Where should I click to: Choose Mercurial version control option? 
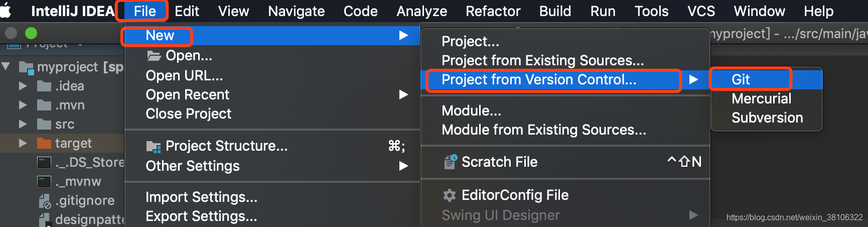coord(761,98)
